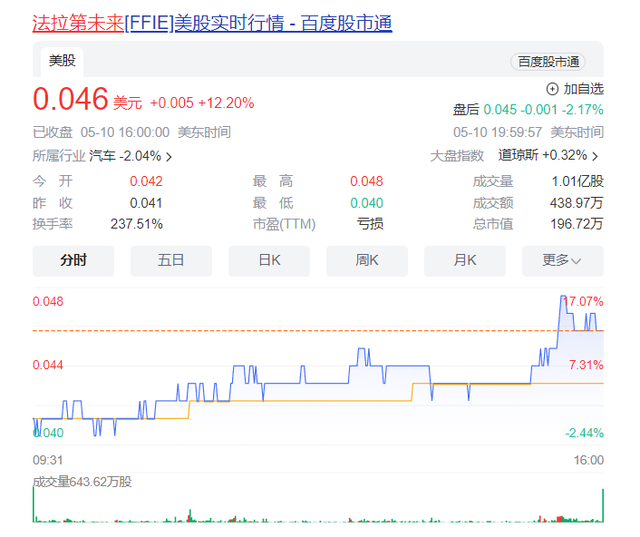Expand the chevron after 汽车 -2.04%
This screenshot has width=640, height=537.
169,157
